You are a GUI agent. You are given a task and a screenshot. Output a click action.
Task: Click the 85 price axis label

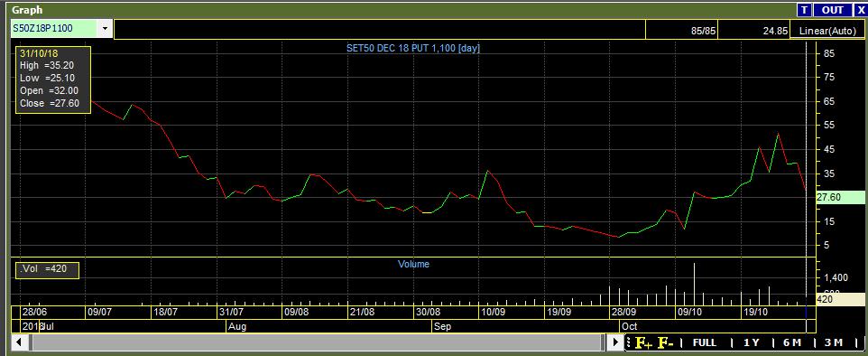tap(829, 54)
